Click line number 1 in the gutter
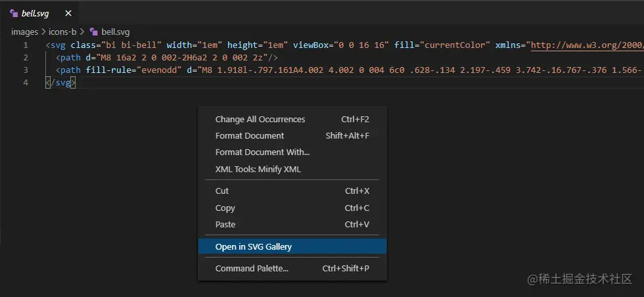The height and width of the screenshot is (297, 644). 25,45
